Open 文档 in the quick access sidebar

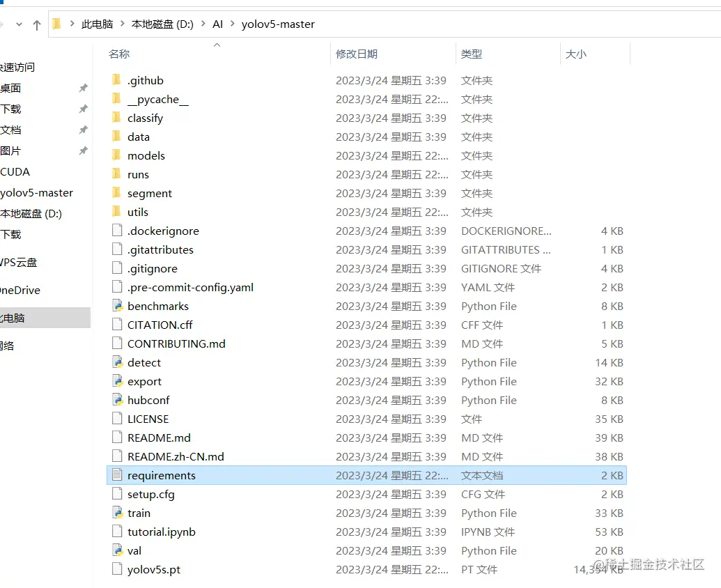click(10, 130)
